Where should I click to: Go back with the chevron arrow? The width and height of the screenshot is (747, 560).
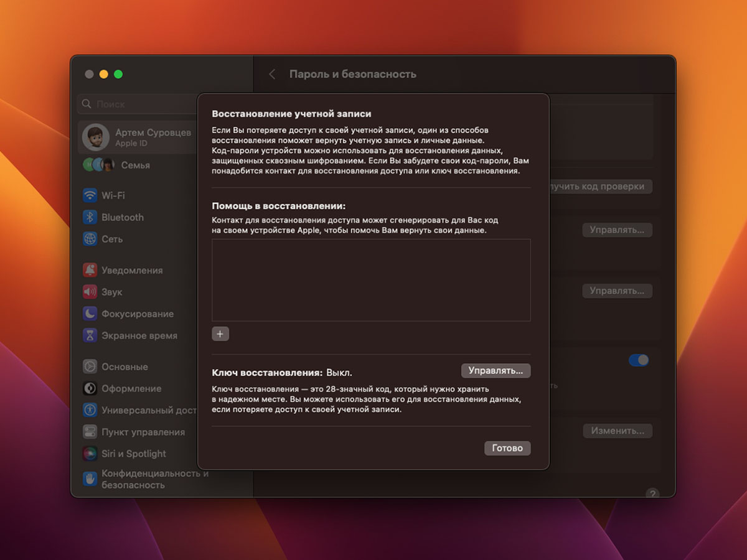tap(272, 74)
